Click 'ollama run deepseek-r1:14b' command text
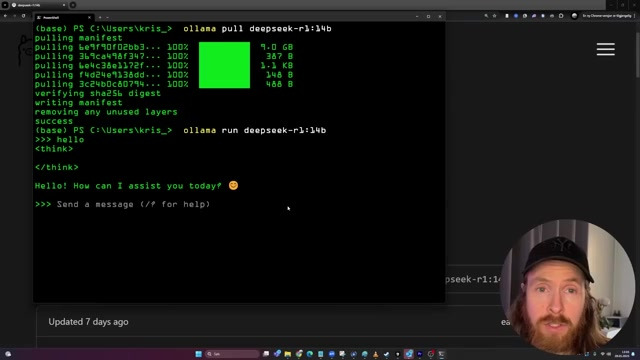This screenshot has width=640, height=360. (x=254, y=130)
